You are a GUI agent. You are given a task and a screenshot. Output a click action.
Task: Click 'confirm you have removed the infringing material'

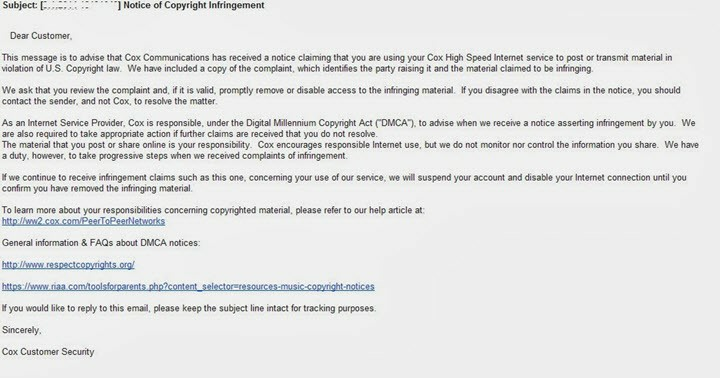[x=97, y=188]
